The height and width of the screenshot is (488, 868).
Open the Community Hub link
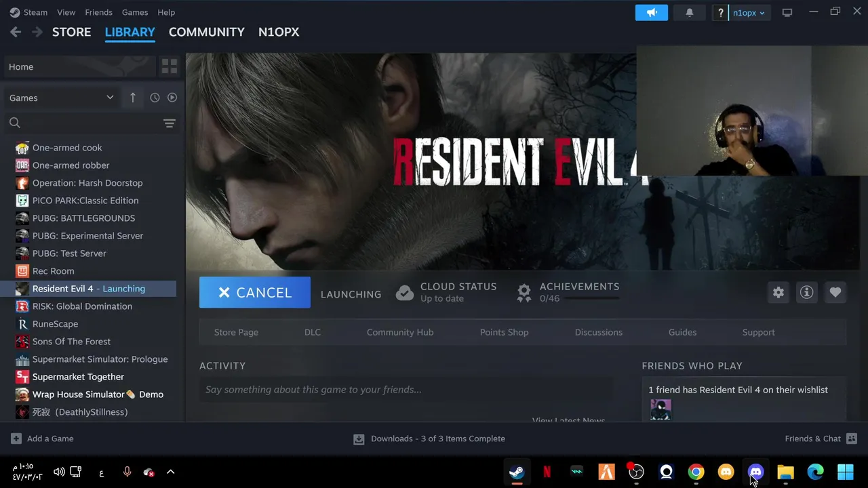coord(400,332)
